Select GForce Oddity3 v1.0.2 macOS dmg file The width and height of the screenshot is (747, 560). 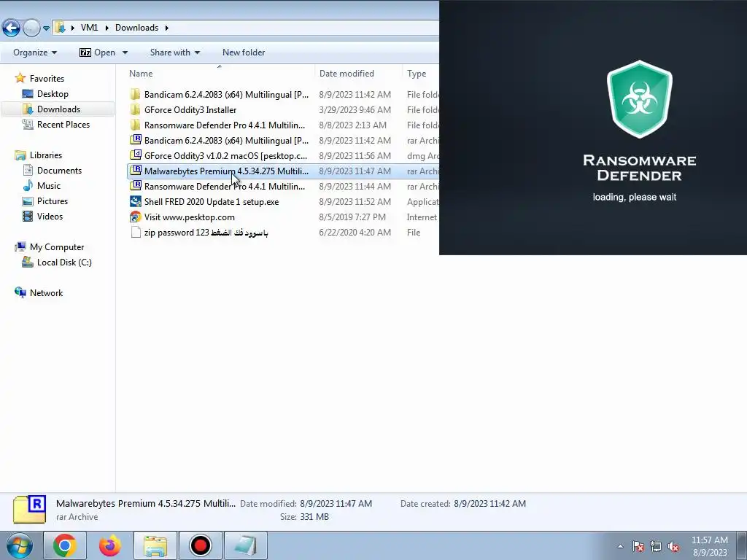[226, 156]
